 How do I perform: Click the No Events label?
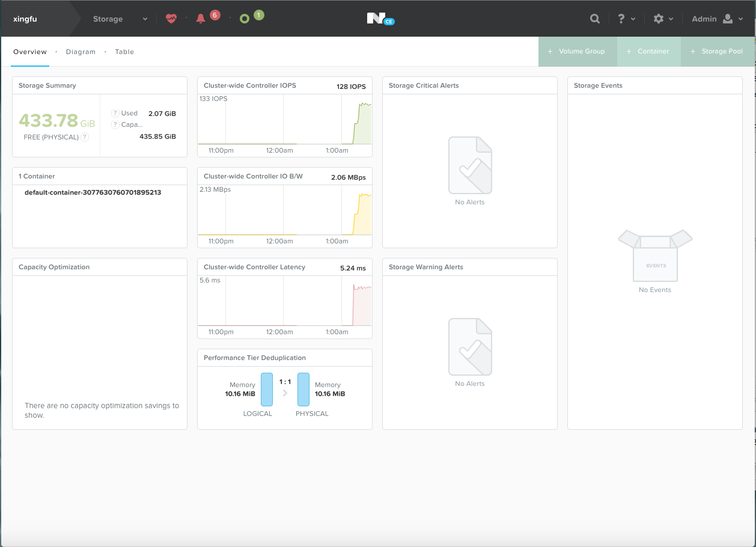(655, 290)
